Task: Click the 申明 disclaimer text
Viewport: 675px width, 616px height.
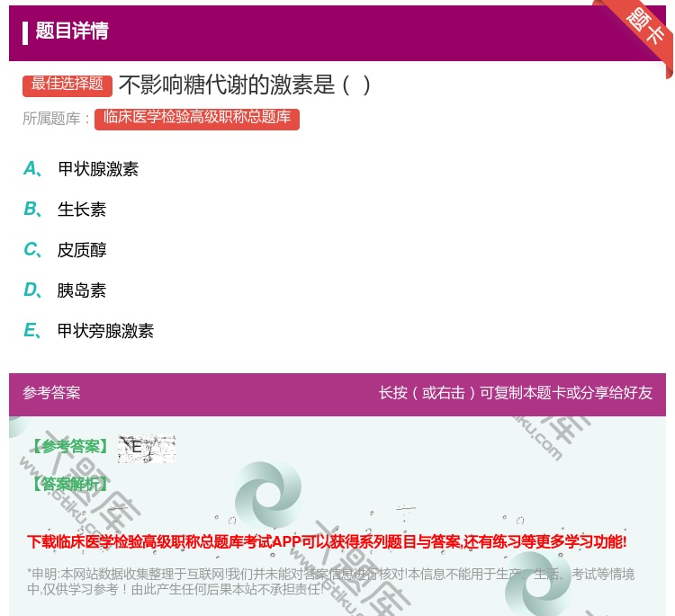Action: [x=330, y=582]
